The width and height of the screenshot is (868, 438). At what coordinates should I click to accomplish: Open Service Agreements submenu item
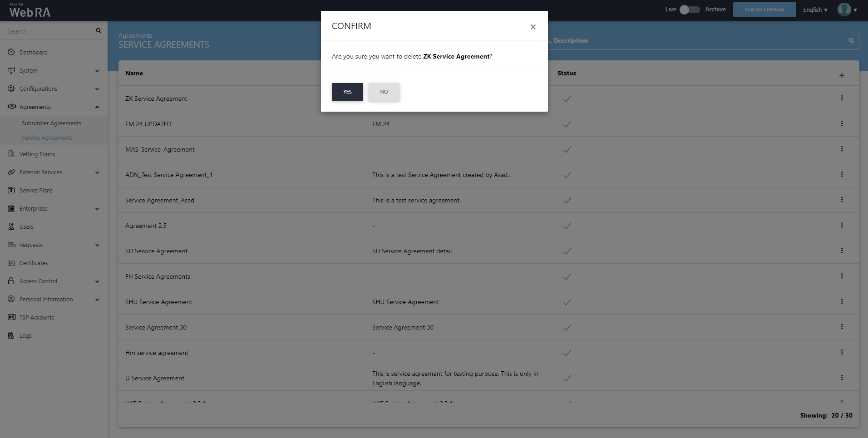pyautogui.click(x=47, y=138)
